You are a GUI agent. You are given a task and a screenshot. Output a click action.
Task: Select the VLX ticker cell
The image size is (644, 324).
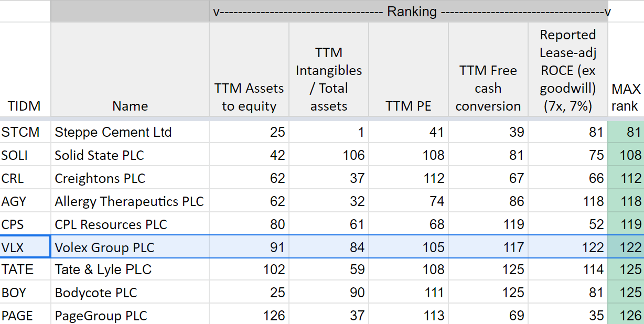[x=25, y=247]
